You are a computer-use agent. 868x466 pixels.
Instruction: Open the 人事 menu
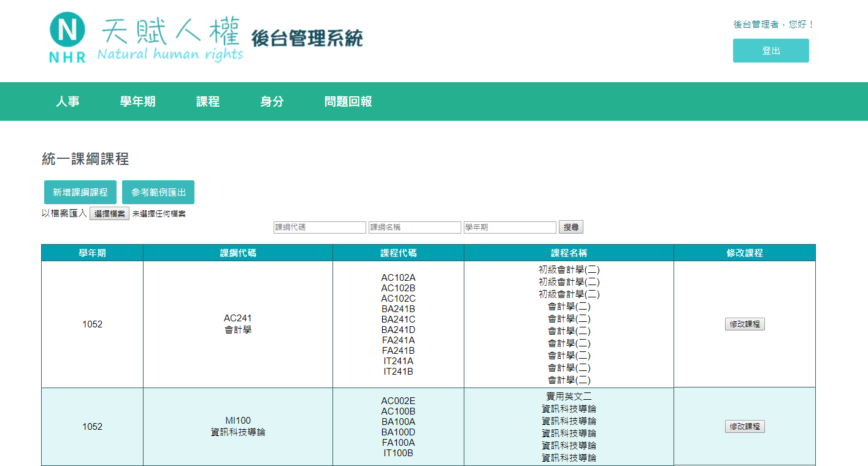[x=67, y=102]
